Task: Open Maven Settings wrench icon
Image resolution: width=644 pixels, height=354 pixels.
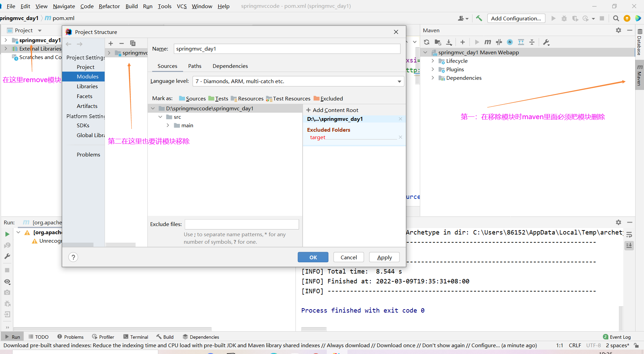Action: (x=546, y=42)
